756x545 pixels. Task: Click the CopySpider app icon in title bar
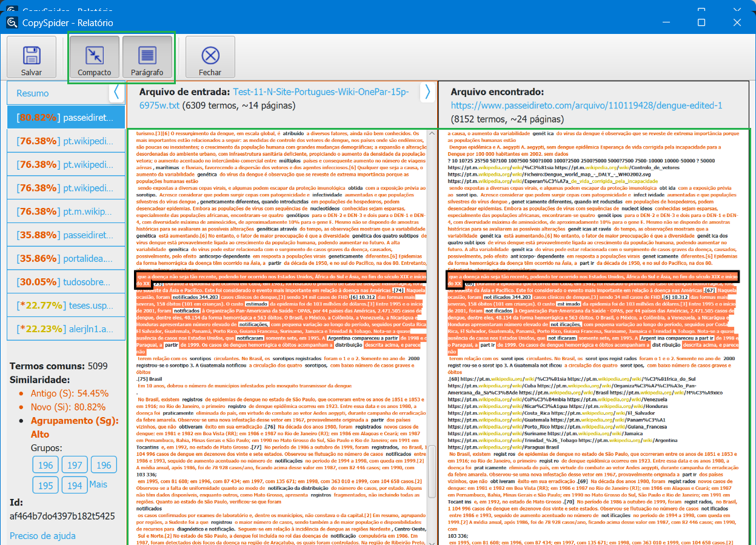coord(12,22)
